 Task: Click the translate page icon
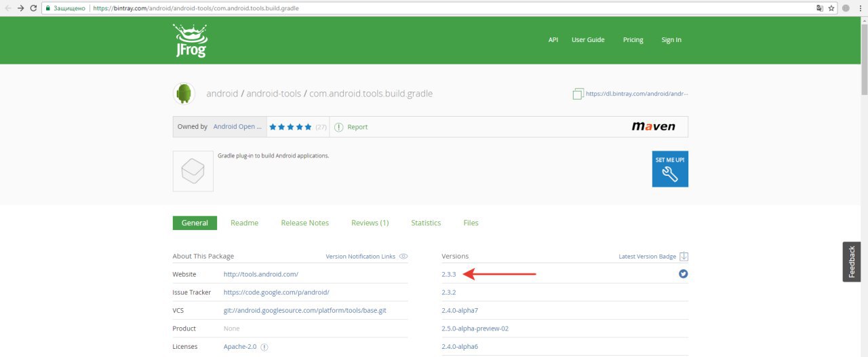(820, 8)
